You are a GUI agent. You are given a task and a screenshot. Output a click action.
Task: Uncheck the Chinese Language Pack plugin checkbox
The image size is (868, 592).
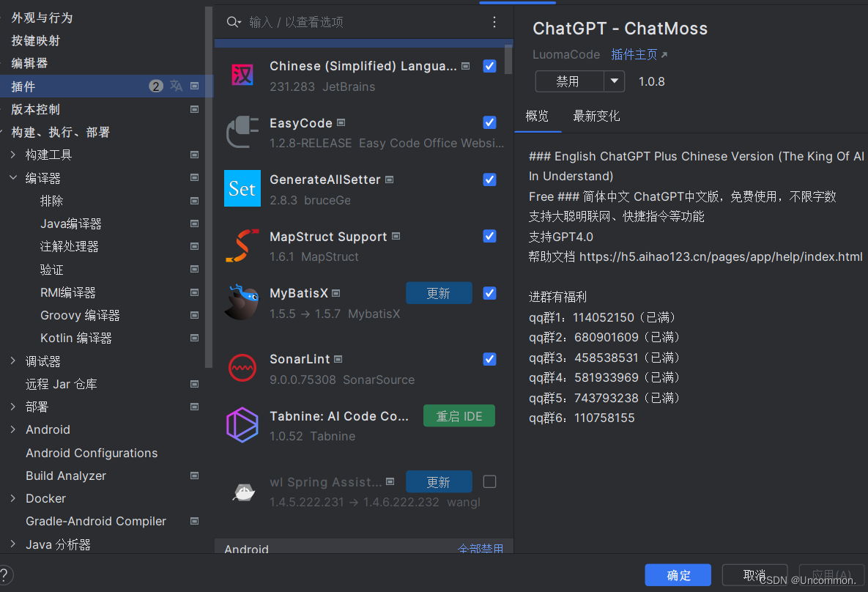[x=489, y=66]
